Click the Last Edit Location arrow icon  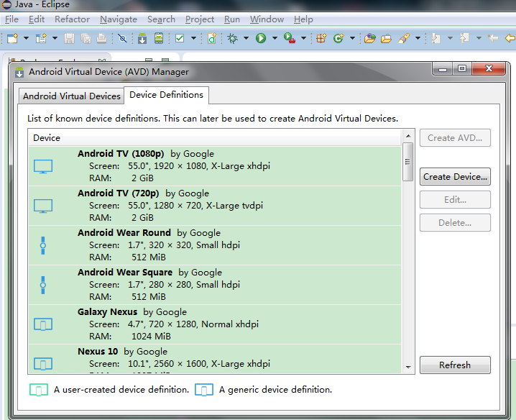[493, 38]
